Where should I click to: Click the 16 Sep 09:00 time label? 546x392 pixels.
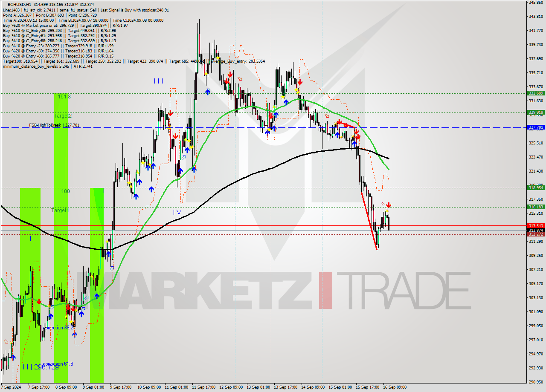395,387
